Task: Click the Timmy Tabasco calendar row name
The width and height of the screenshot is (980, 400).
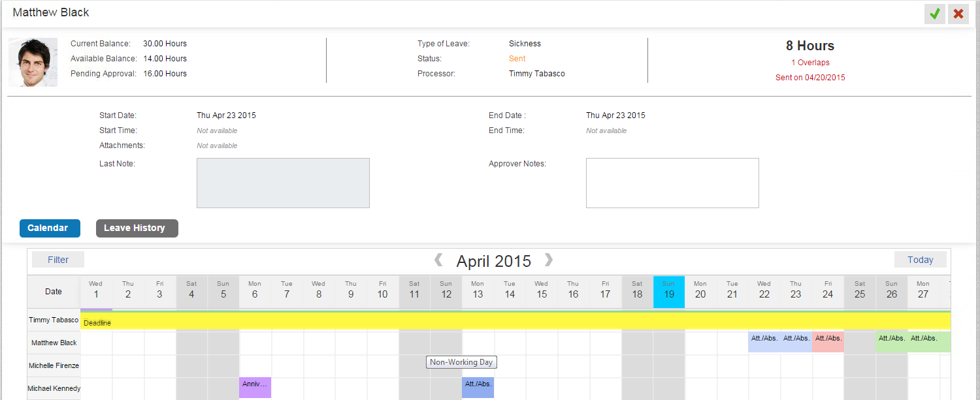Action: (x=54, y=320)
